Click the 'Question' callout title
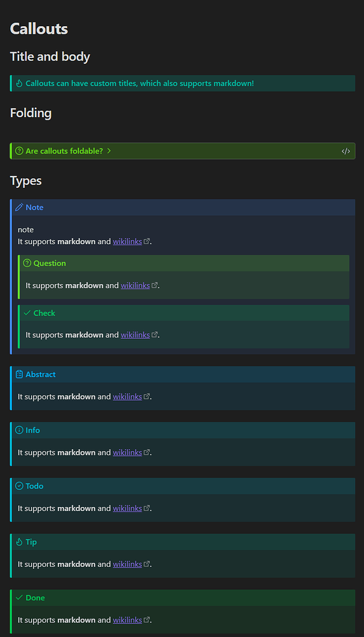Screen dimensions: 364x637 [50, 263]
